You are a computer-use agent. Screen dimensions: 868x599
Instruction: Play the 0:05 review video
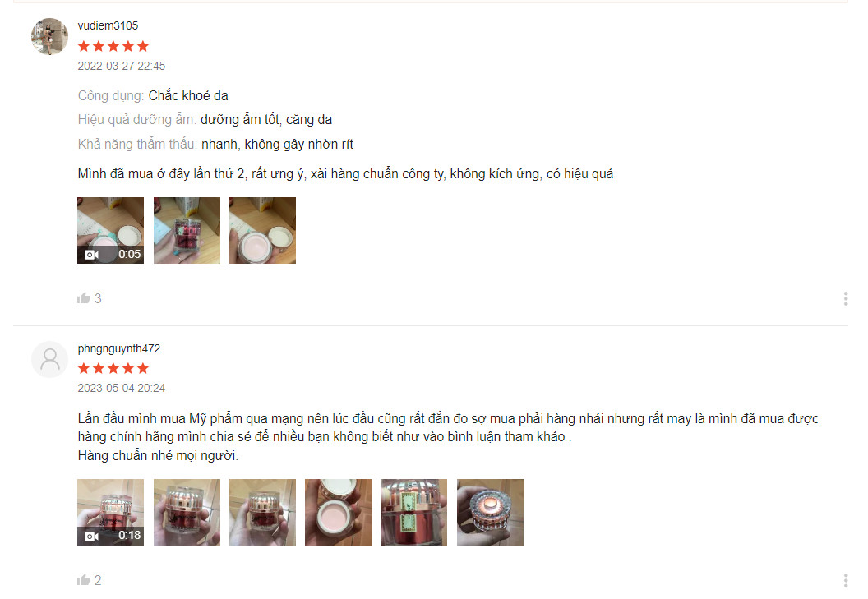click(x=111, y=230)
